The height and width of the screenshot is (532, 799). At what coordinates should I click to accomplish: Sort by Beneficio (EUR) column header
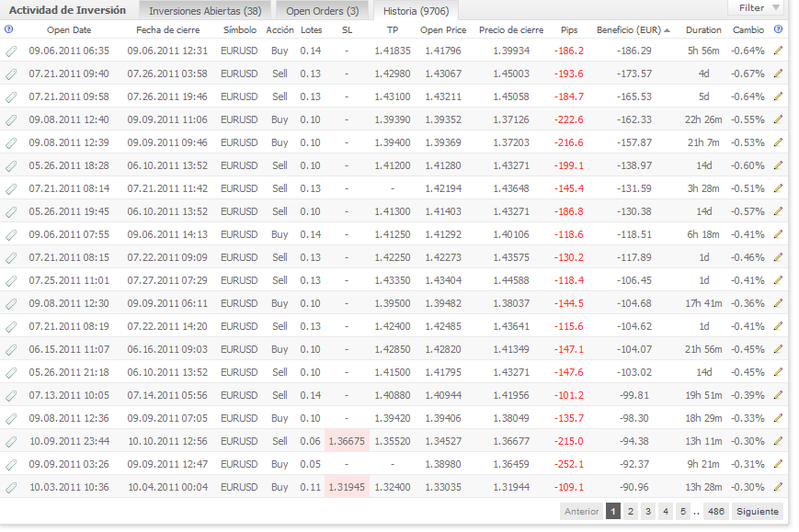[633, 30]
